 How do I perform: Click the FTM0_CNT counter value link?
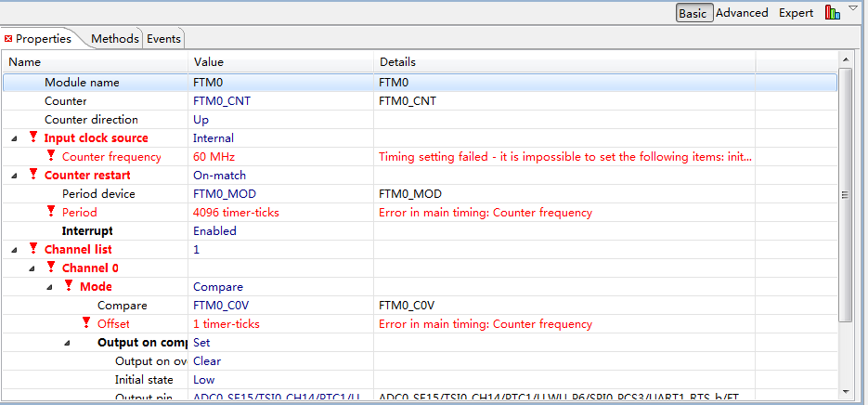[x=219, y=100]
